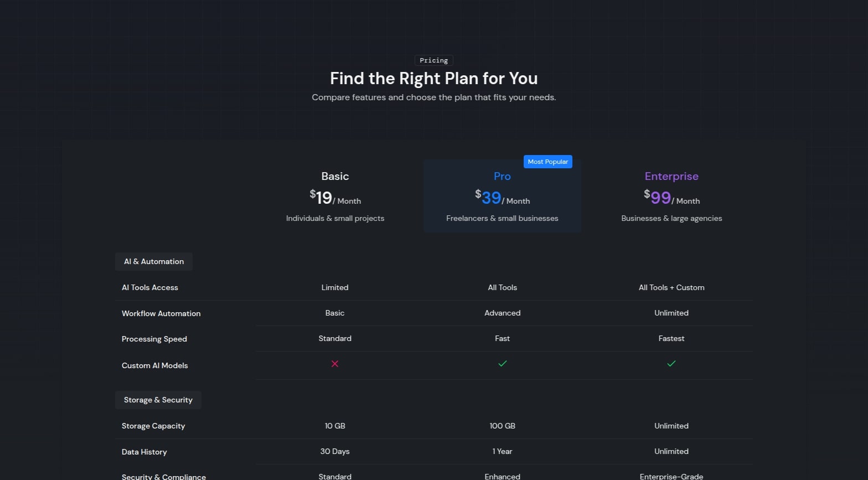
Task: Click the Pro plan's green checkmark
Action: (502, 364)
